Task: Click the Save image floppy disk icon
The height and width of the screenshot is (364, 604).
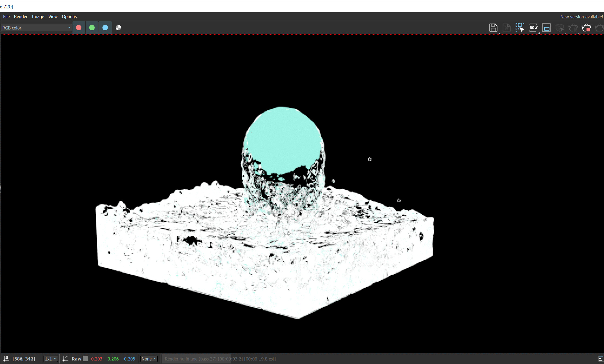Action: pyautogui.click(x=493, y=28)
